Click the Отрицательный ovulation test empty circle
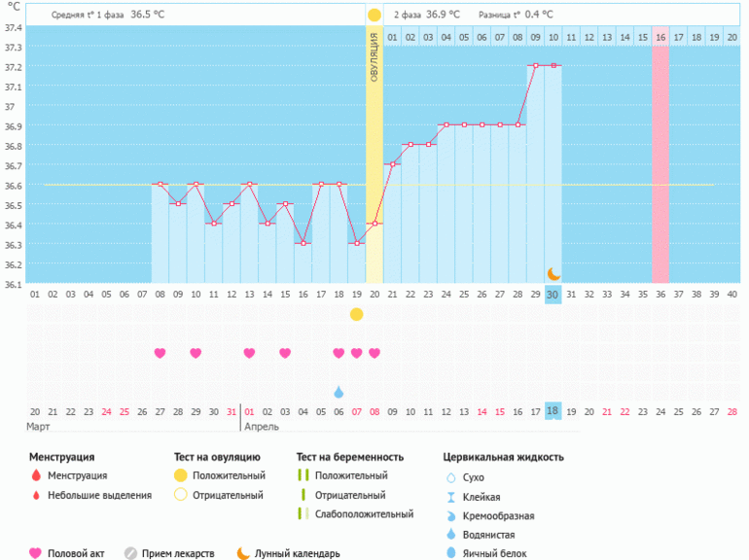 (x=179, y=495)
